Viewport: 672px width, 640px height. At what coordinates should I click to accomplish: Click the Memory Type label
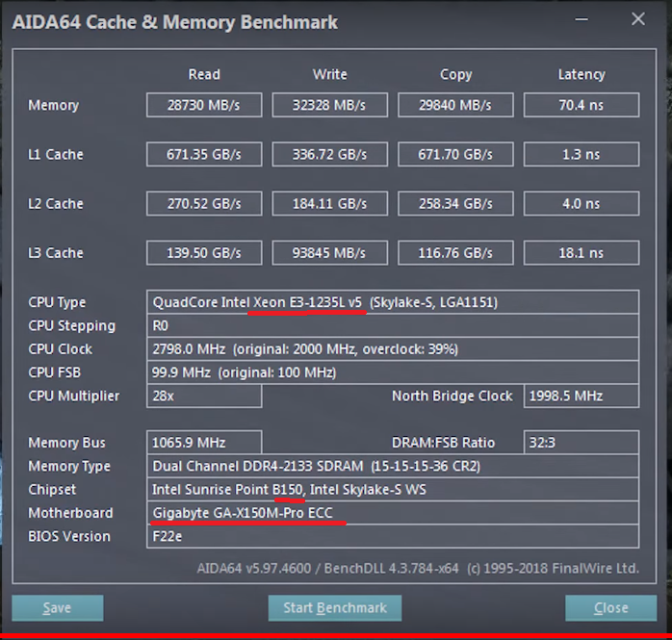(69, 467)
